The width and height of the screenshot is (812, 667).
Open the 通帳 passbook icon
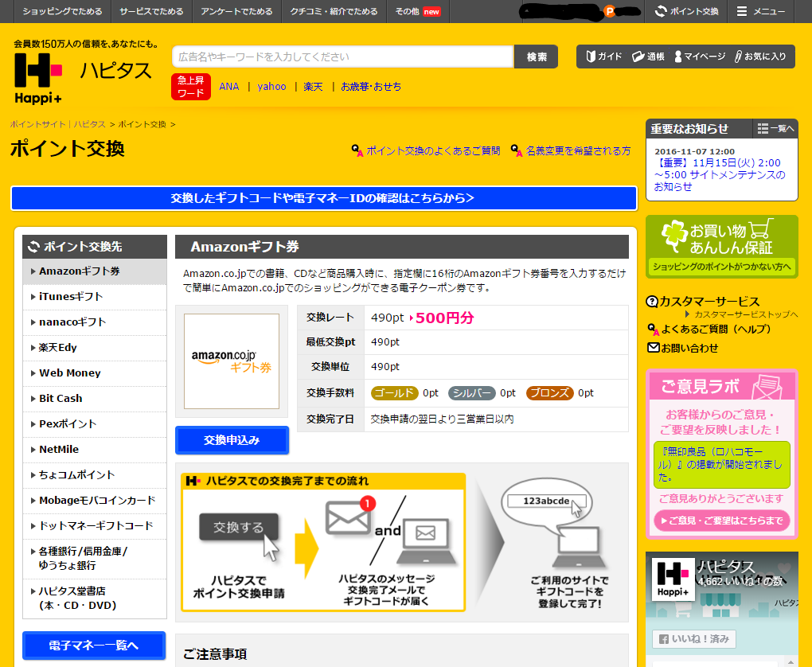pyautogui.click(x=648, y=57)
